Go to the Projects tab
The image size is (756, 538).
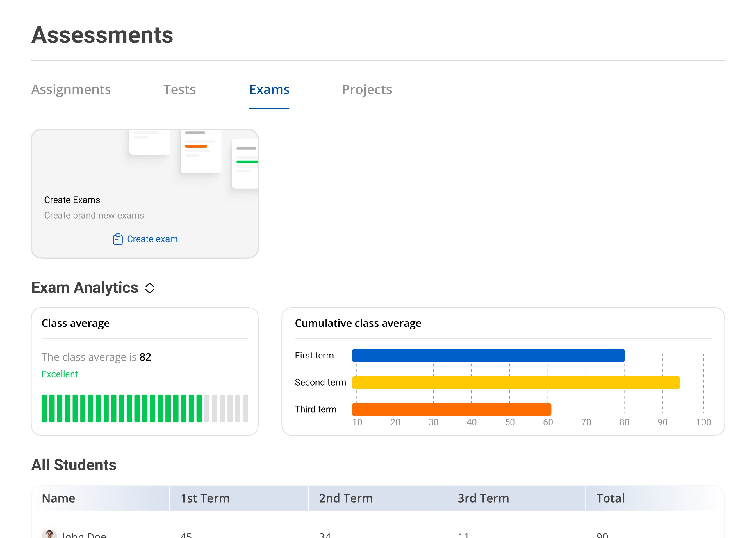[366, 89]
